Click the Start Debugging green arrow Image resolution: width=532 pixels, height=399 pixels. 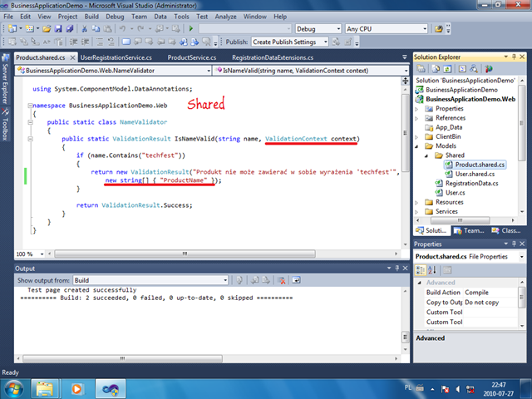click(191, 29)
